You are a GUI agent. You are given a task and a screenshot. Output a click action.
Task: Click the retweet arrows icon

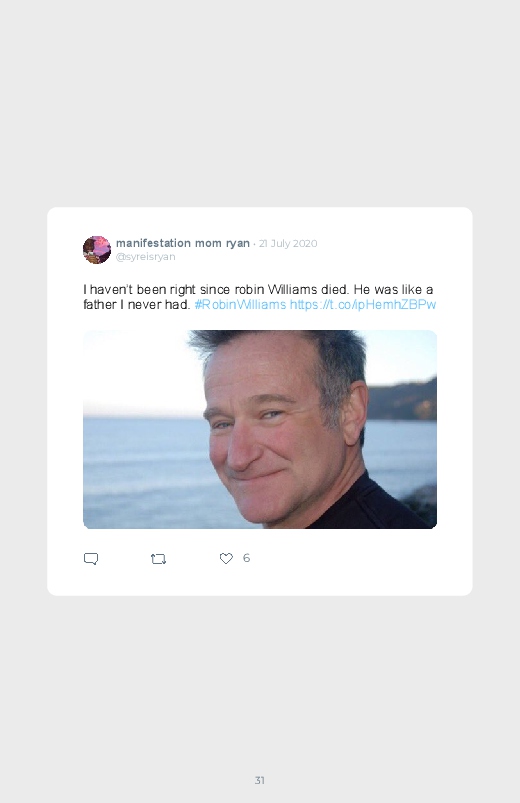[158, 559]
